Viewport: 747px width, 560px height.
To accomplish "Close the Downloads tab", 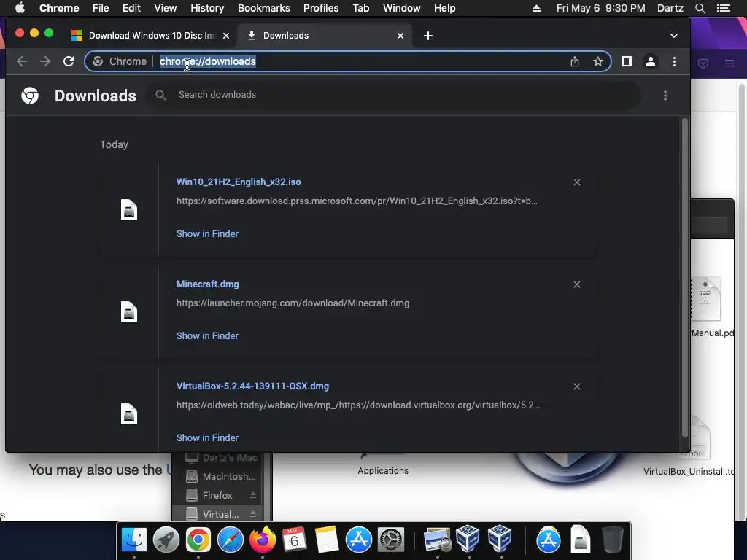I will tap(400, 36).
